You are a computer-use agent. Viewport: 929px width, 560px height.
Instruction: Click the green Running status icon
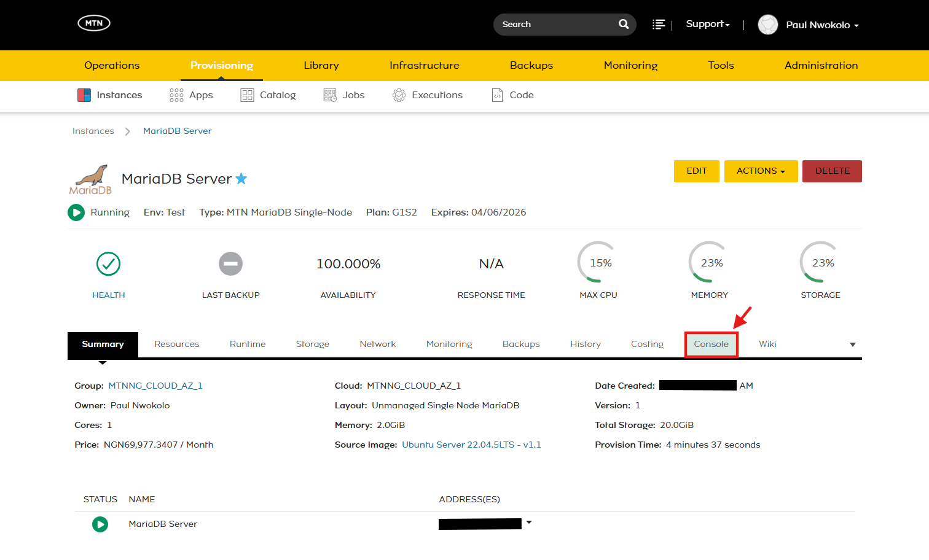click(76, 212)
